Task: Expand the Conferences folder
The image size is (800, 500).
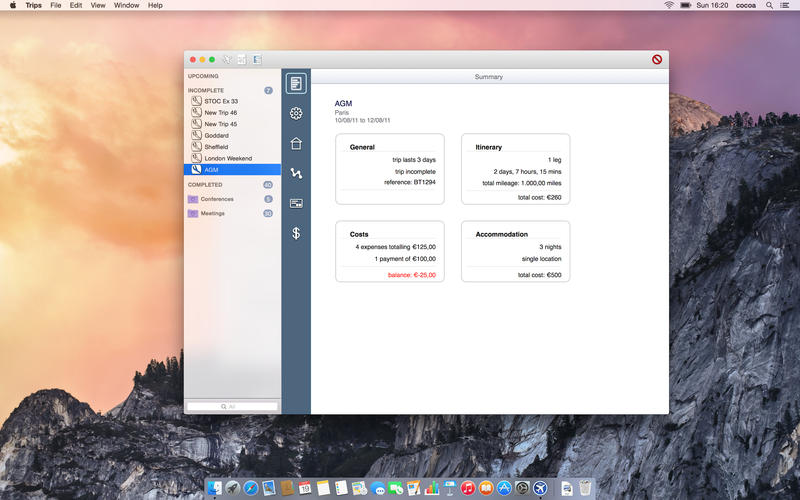Action: pyautogui.click(x=216, y=199)
